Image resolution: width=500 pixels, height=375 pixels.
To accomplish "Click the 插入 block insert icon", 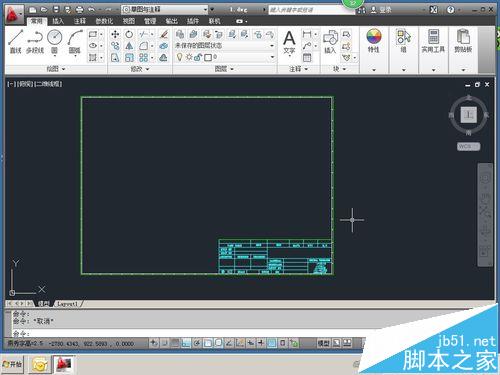I will click(330, 41).
